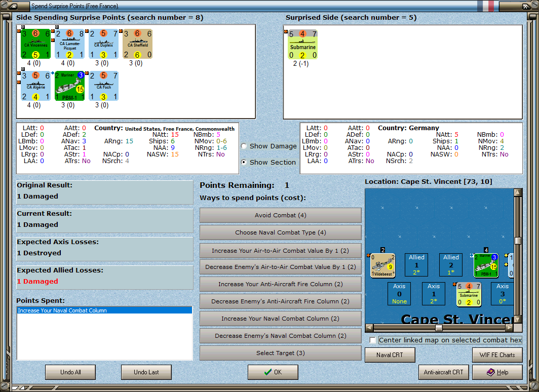Image resolution: width=539 pixels, height=392 pixels.
Task: Select the CA Sheffield ship counter
Action: click(138, 44)
